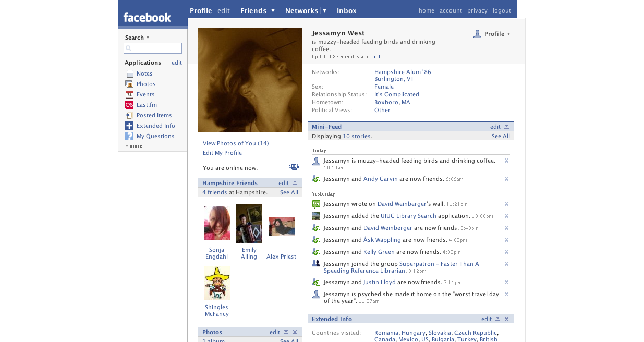The width and height of the screenshot is (644, 342).
Task: Click the facebook logo
Action: pos(147,17)
